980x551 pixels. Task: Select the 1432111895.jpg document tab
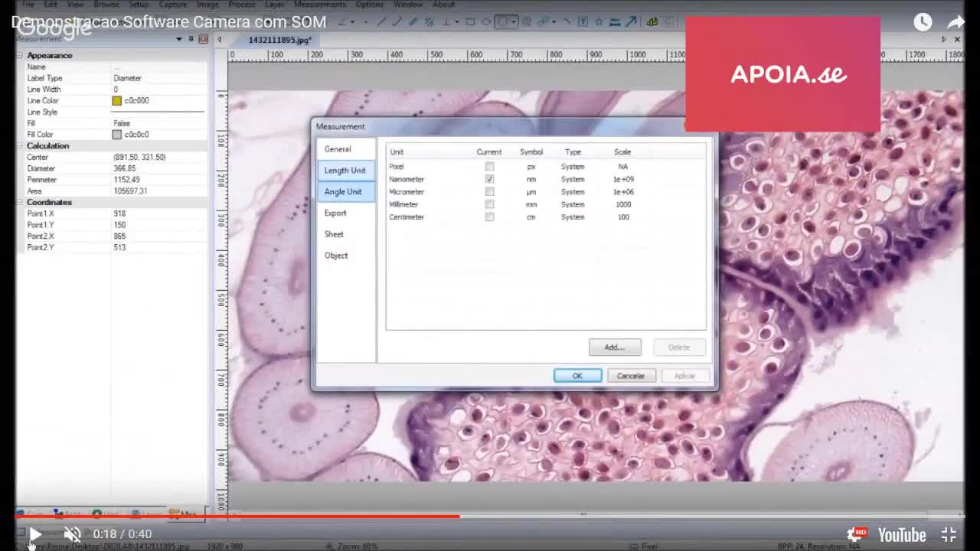280,40
